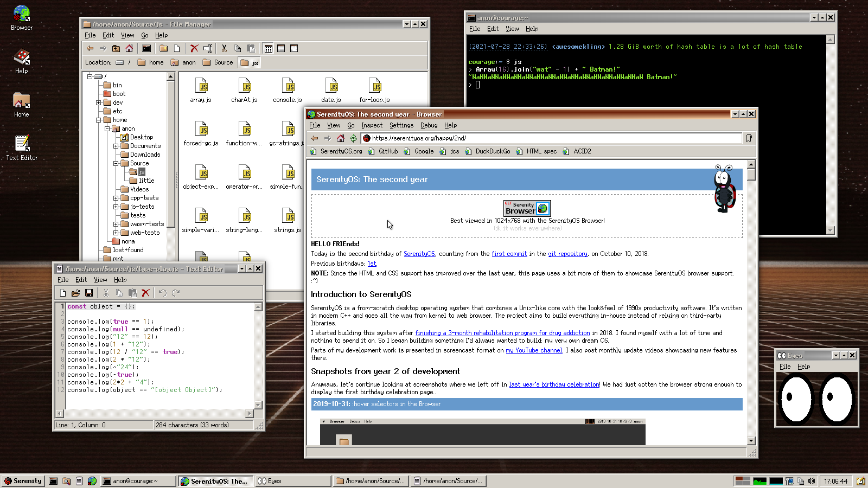Click the browser page vertical scrollbar thumb
The image size is (868, 488).
tap(751, 175)
